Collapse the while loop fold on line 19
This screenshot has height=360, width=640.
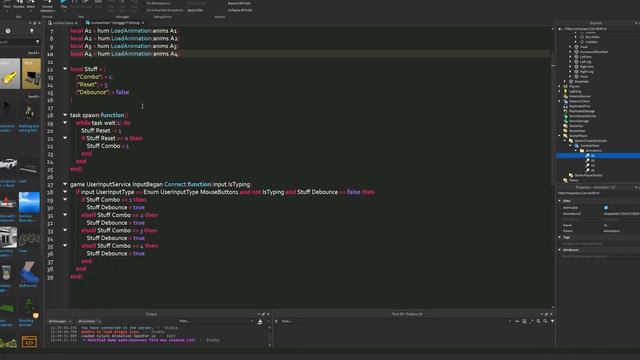65,122
